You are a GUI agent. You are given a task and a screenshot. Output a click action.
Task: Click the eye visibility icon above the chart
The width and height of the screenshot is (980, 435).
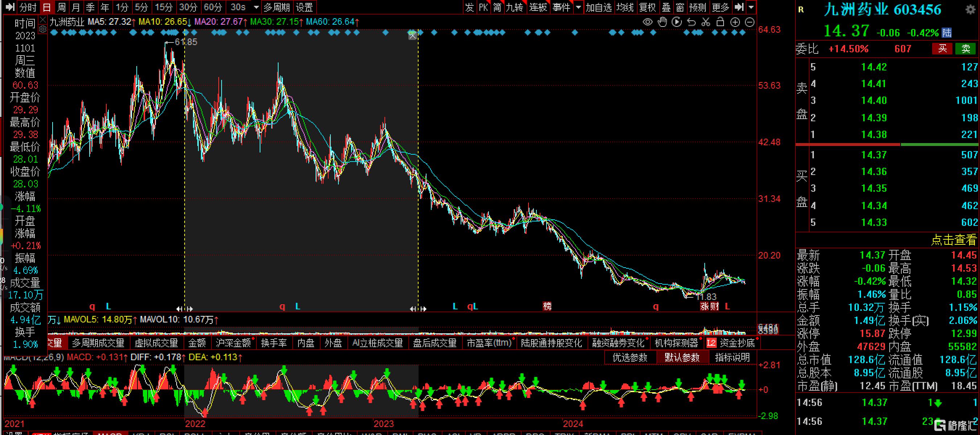click(647, 22)
